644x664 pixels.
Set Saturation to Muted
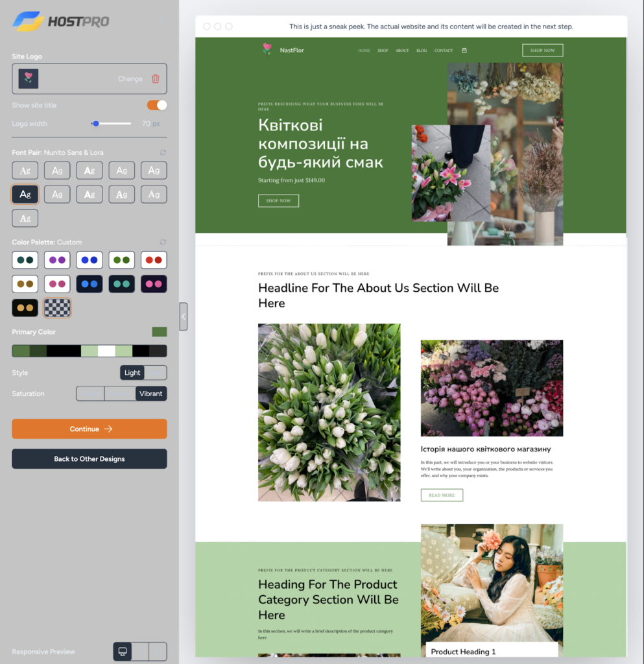(90, 394)
